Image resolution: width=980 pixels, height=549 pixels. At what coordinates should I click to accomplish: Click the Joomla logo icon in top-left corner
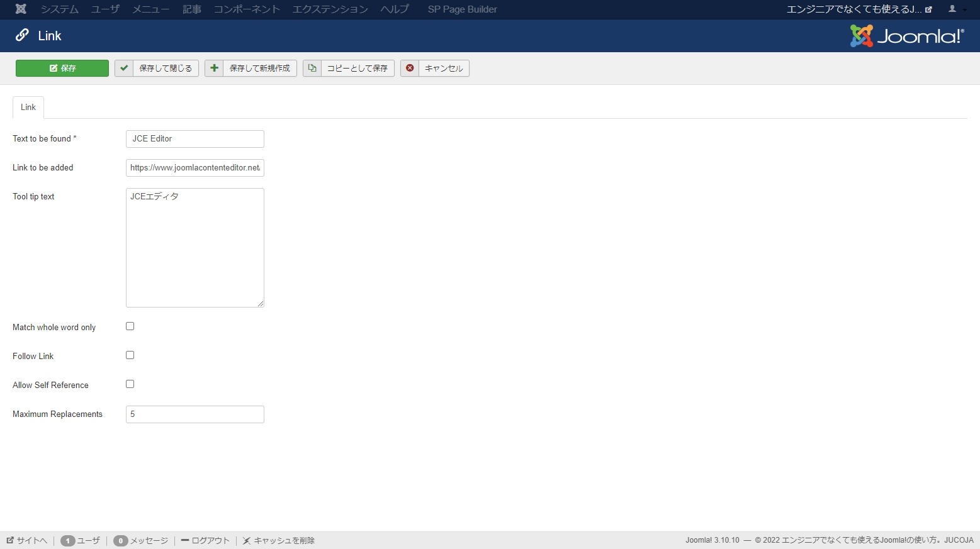(21, 9)
